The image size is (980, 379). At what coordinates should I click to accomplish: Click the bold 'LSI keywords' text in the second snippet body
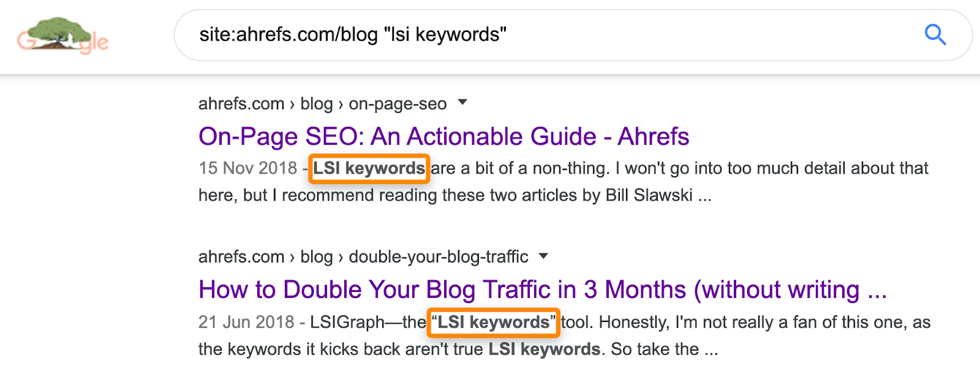click(543, 349)
